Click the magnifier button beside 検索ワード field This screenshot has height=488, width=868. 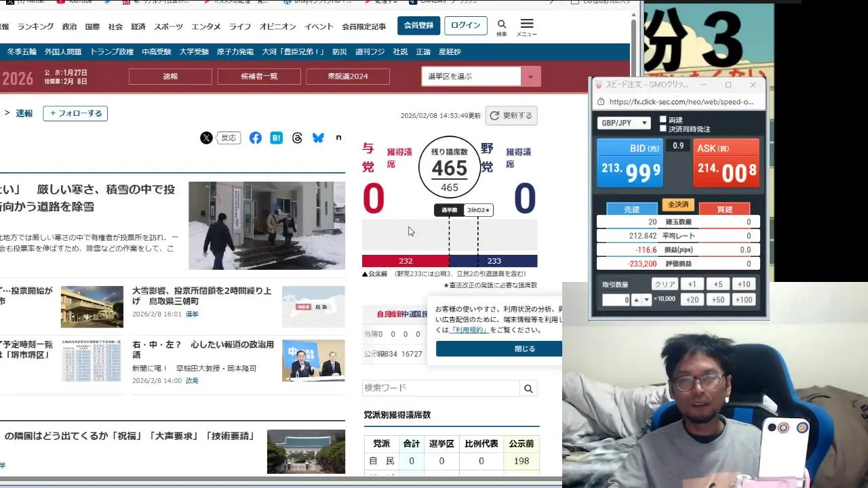[x=529, y=388]
